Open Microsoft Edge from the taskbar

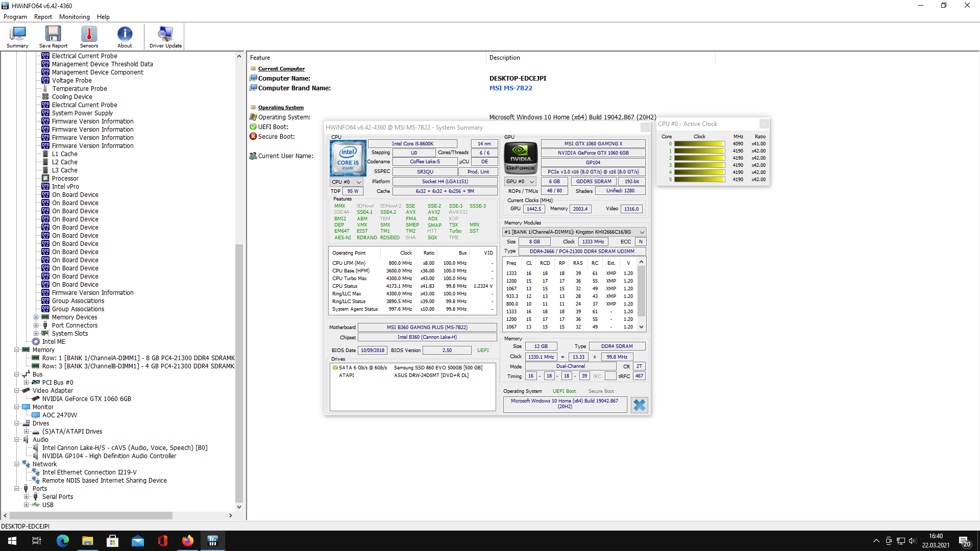tap(63, 541)
